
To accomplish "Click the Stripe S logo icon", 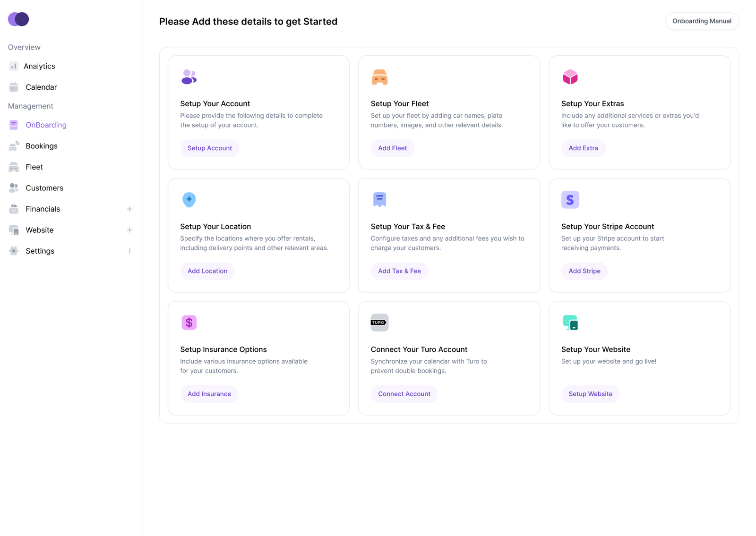I will pyautogui.click(x=570, y=200).
